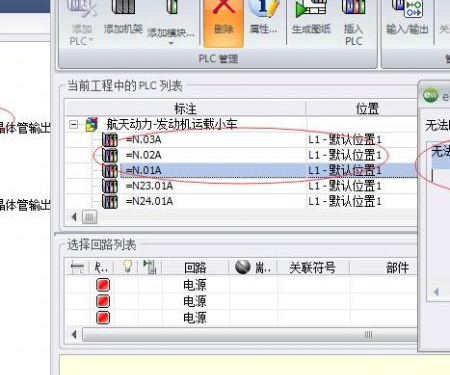
Task: Click the 标注 column header
Action: tap(185, 109)
